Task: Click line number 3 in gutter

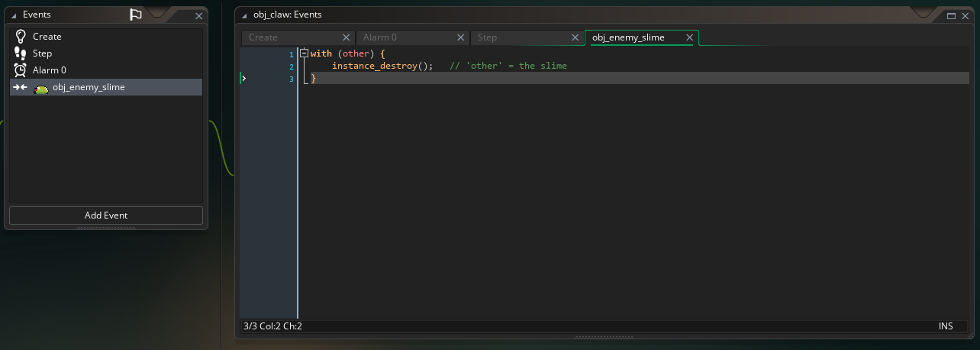Action: (291, 79)
